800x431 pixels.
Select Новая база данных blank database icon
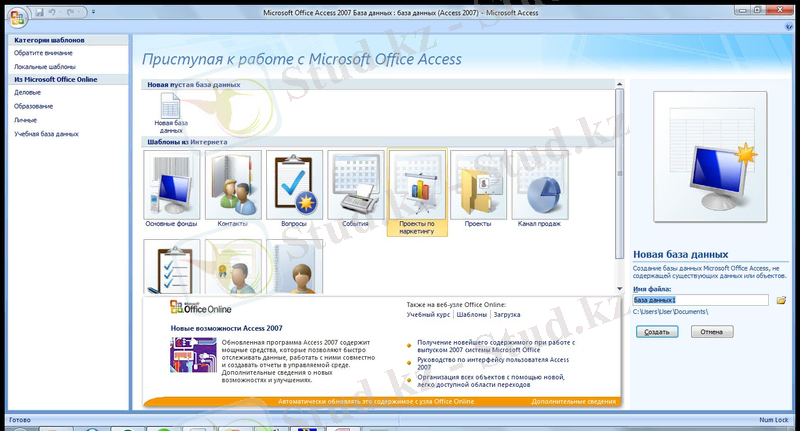pyautogui.click(x=171, y=113)
